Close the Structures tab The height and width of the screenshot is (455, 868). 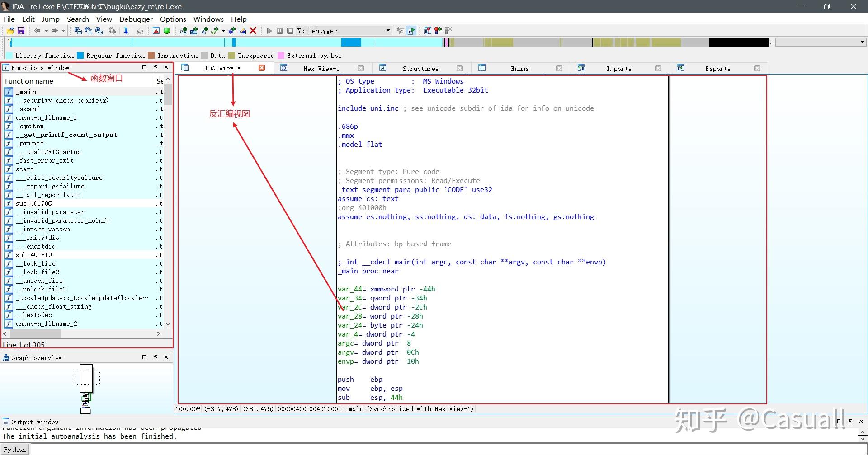click(x=460, y=68)
